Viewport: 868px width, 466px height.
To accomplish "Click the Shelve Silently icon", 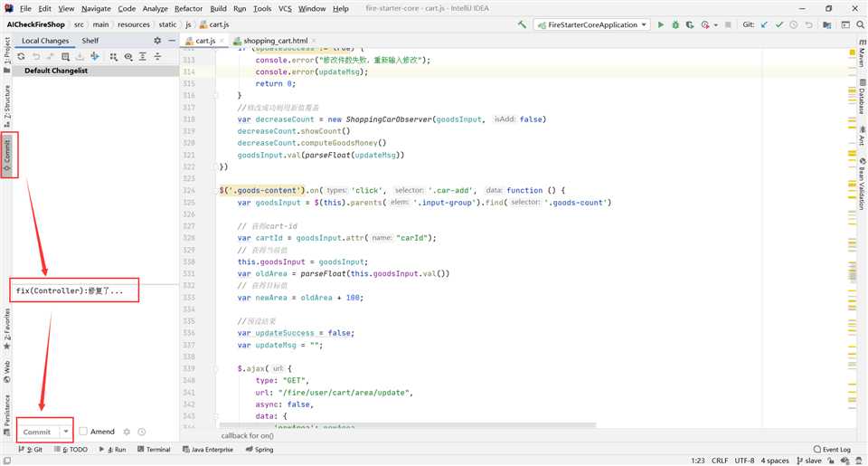I will click(80, 56).
